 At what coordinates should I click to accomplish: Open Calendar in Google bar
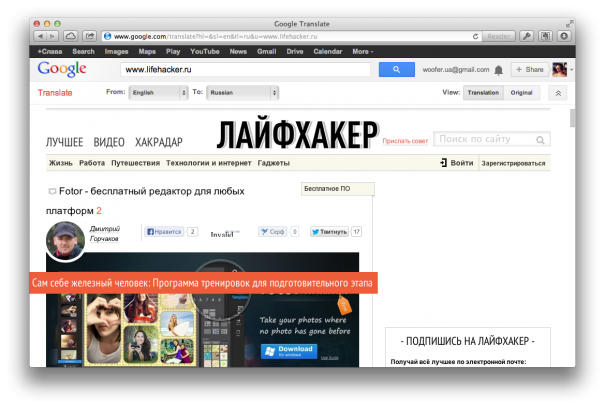coord(328,51)
